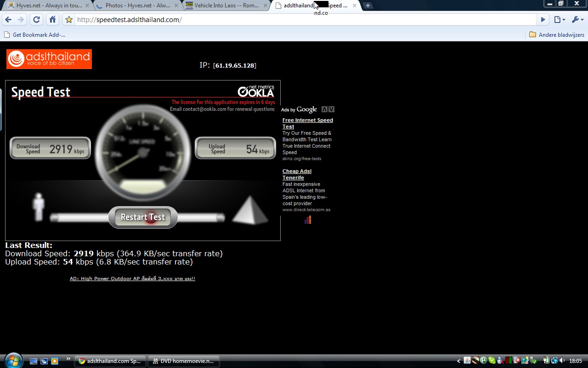Close the adslthailand Speed tab

[354, 6]
